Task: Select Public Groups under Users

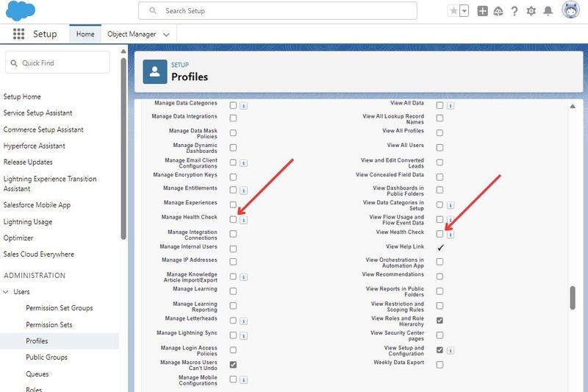Action: pos(46,357)
